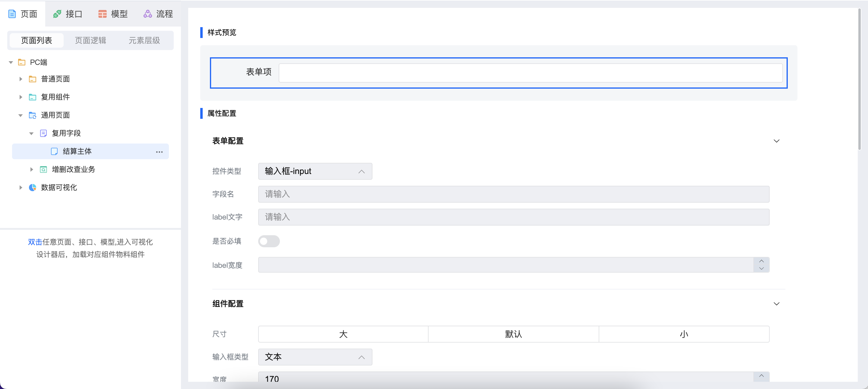868x389 pixels.
Task: Click the 表单项 preview label
Action: 258,72
